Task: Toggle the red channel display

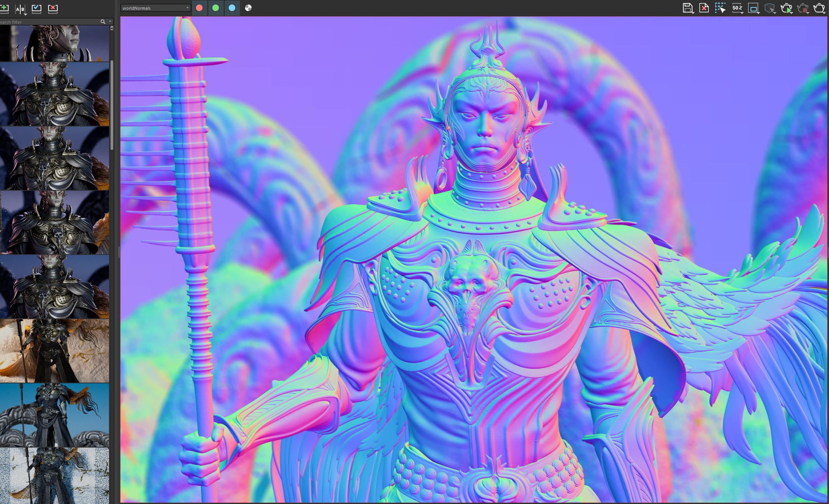Action: [199, 8]
